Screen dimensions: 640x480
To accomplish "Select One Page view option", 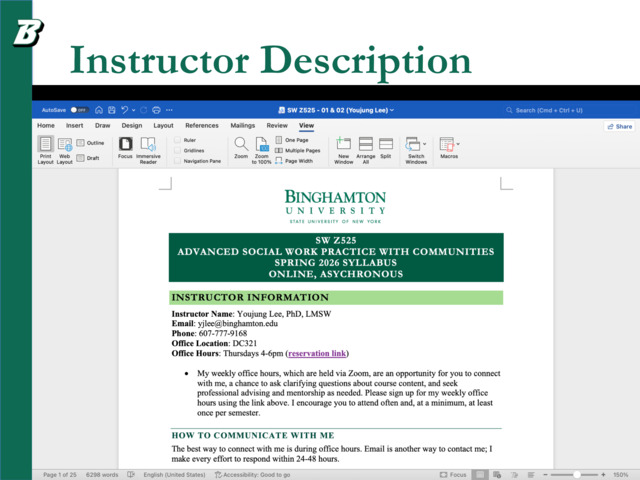I will pyautogui.click(x=292, y=140).
